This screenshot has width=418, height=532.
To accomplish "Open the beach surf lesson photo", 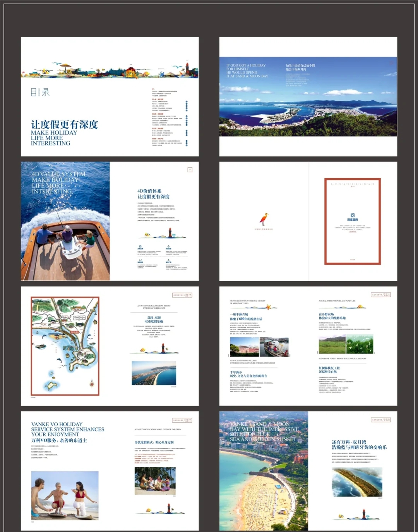I will point(65,496).
